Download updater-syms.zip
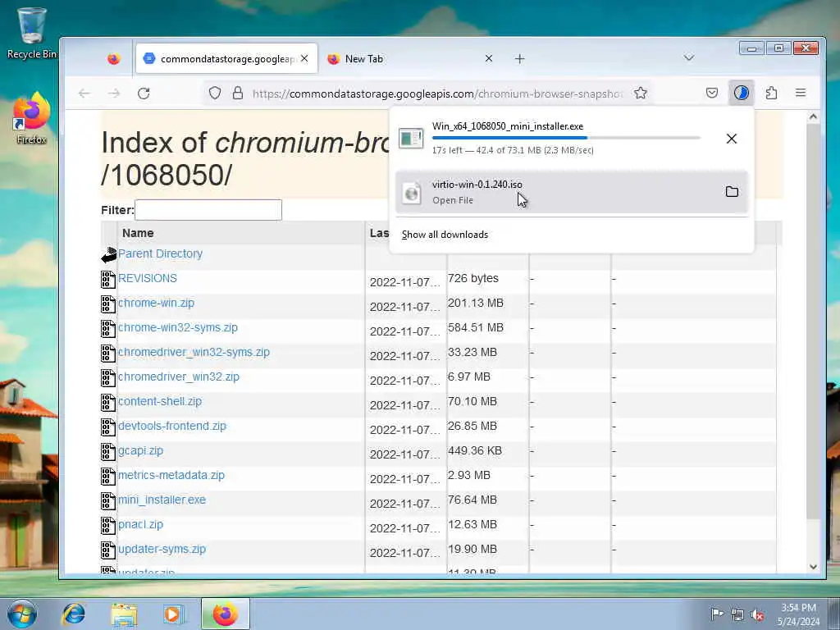 pos(162,549)
